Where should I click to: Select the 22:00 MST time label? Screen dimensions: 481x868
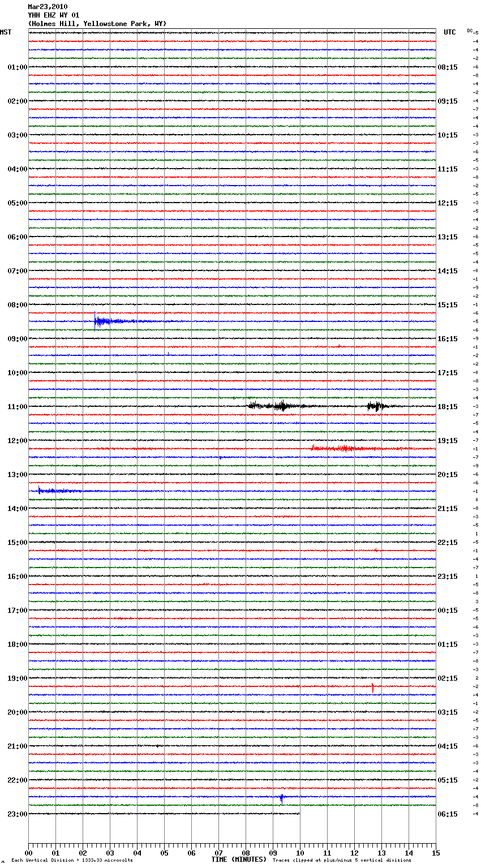pos(18,780)
